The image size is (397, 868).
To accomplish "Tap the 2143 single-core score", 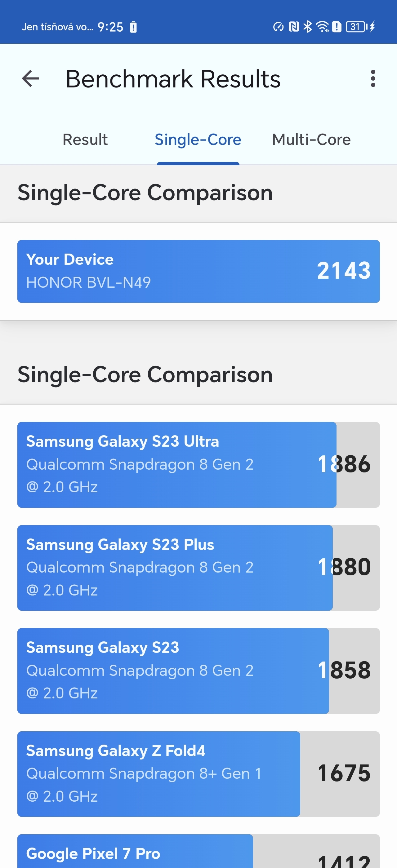I will point(343,271).
